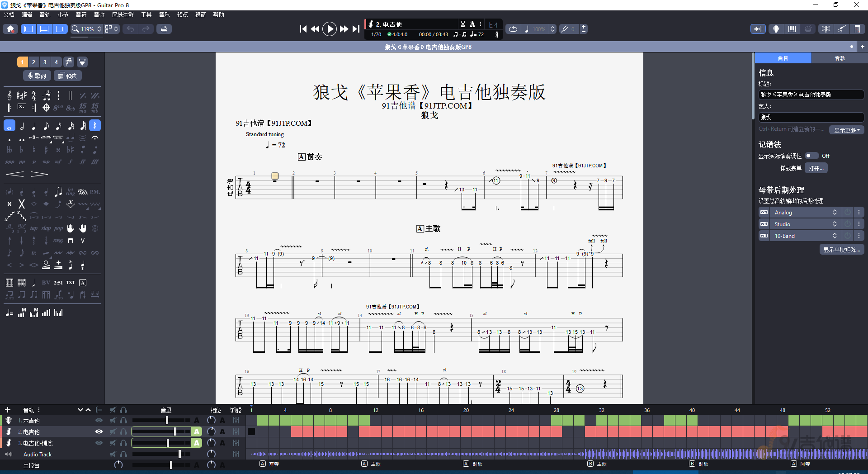Viewport: 868px width, 474px height.
Task: Toggle visibility eye of 木吉他 track
Action: [99, 420]
